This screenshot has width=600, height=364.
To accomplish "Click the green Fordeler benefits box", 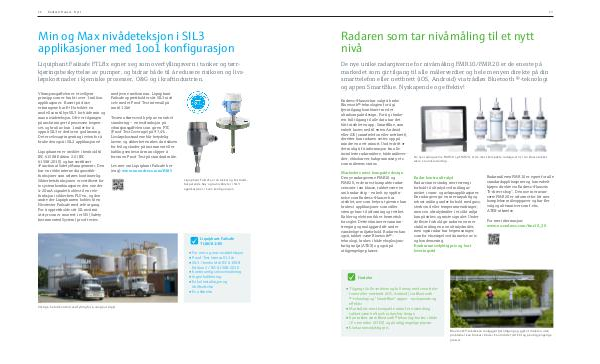I will (x=393, y=303).
